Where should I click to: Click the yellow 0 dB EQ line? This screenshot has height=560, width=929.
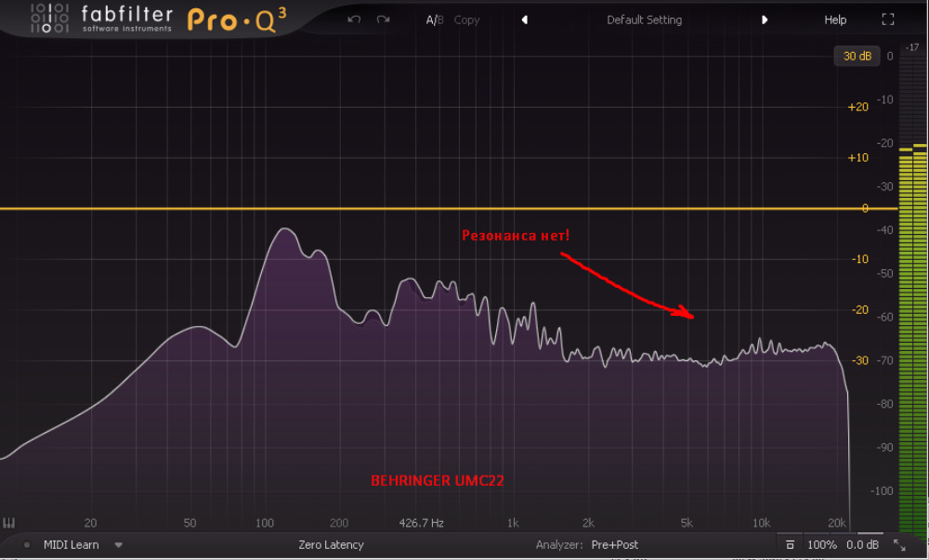(449, 208)
